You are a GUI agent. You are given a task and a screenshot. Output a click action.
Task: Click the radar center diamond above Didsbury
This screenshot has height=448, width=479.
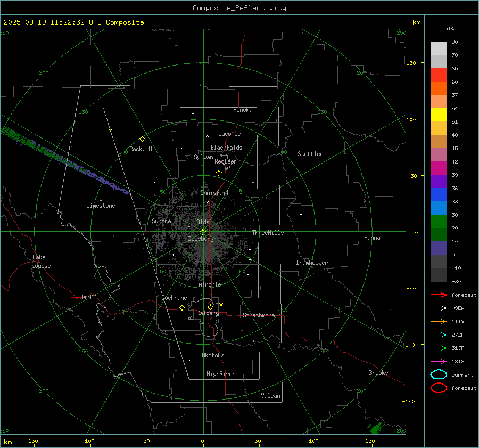[x=203, y=232]
